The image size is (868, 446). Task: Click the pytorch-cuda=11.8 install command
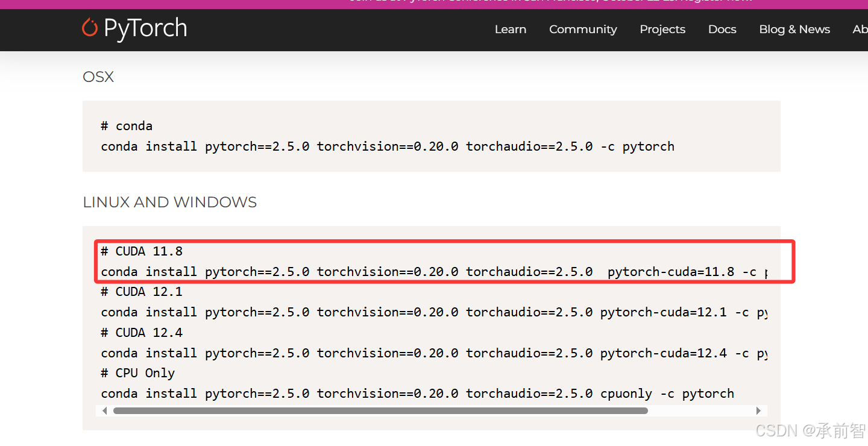pos(434,272)
